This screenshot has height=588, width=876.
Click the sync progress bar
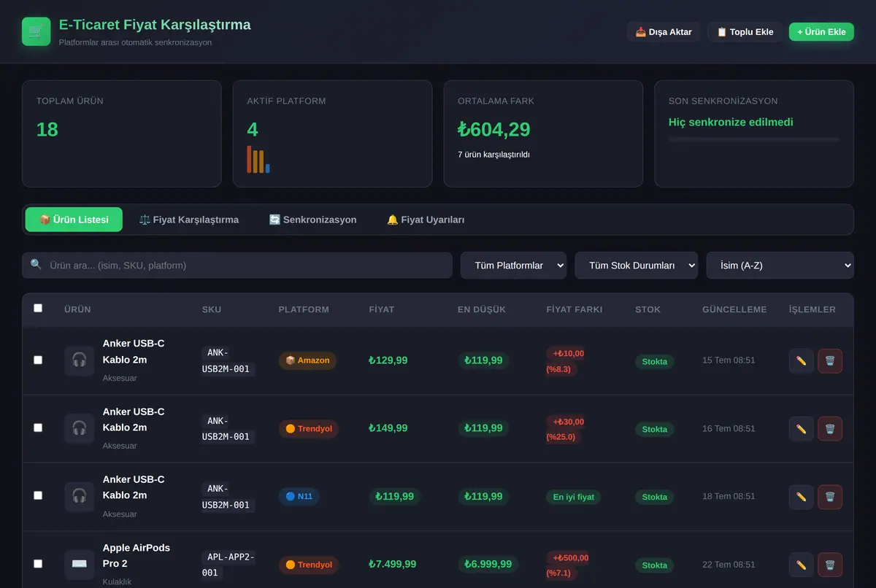754,139
